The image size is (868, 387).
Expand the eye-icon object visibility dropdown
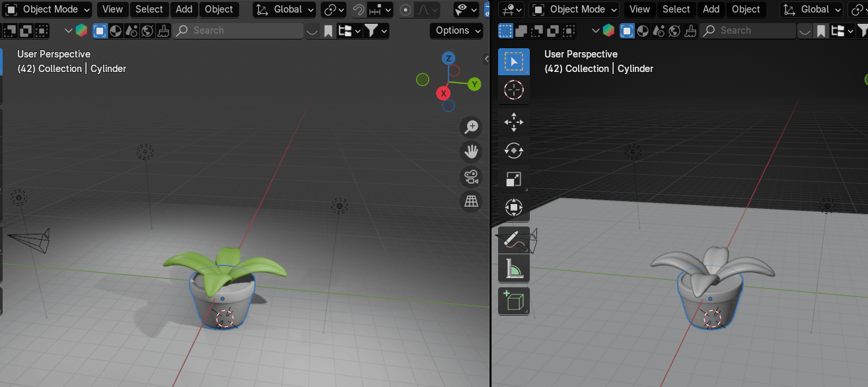tap(466, 9)
